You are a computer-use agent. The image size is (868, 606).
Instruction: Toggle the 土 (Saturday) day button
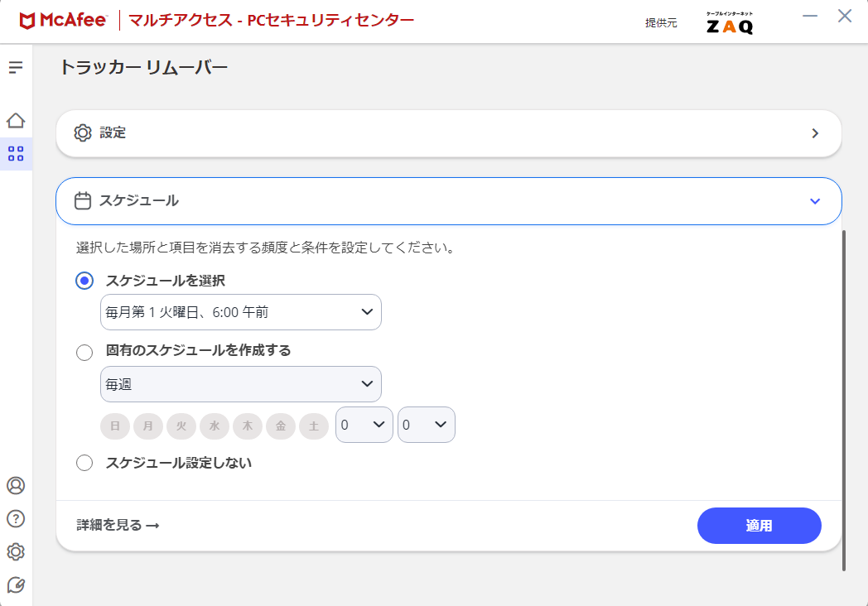[314, 426]
